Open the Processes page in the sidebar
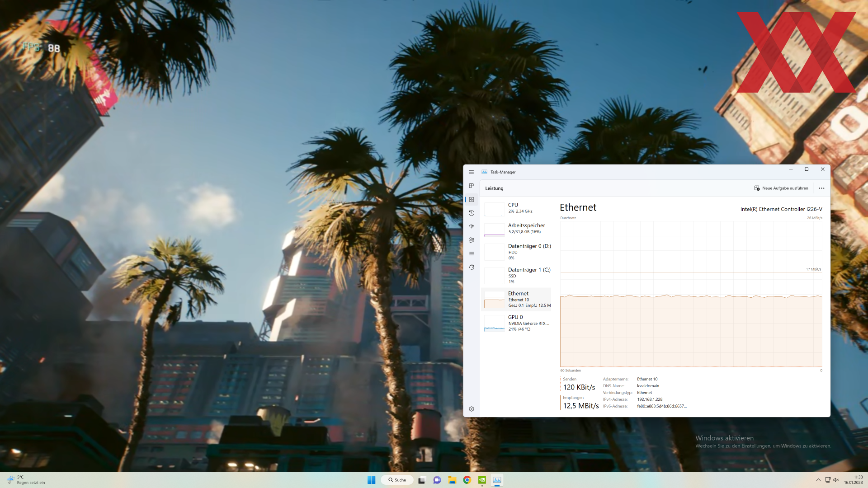 tap(471, 186)
